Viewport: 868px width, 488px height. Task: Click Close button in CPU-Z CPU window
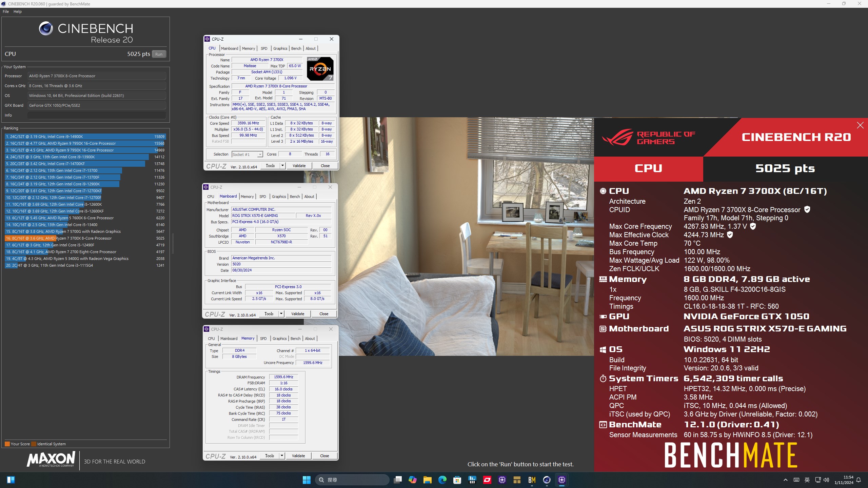[x=325, y=166]
